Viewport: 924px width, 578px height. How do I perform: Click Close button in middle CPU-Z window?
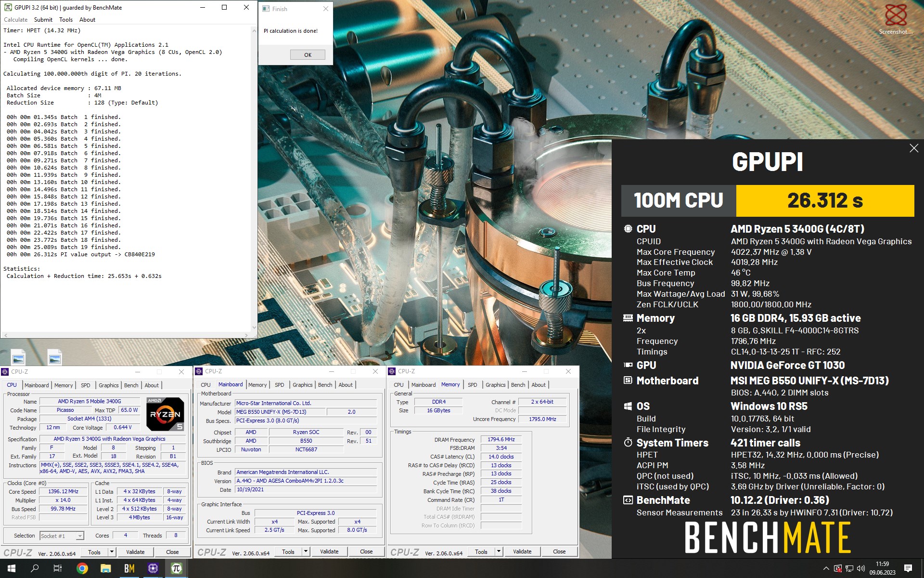[x=366, y=552]
